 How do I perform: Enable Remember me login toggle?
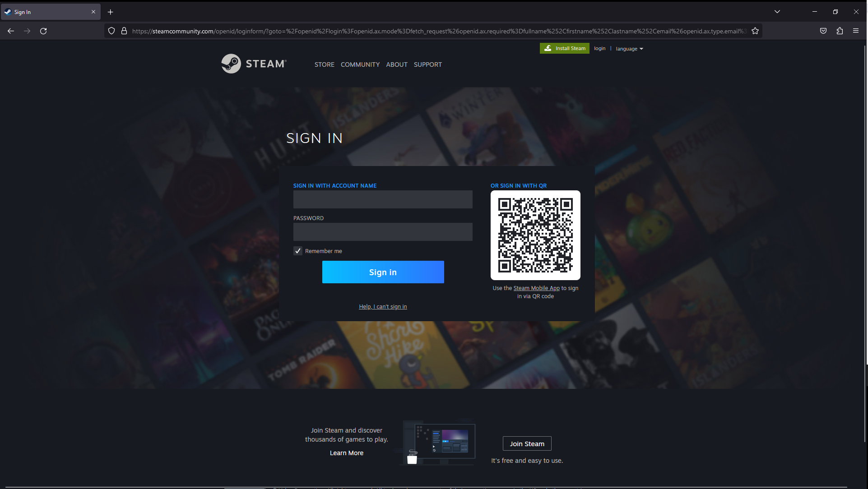tap(297, 250)
